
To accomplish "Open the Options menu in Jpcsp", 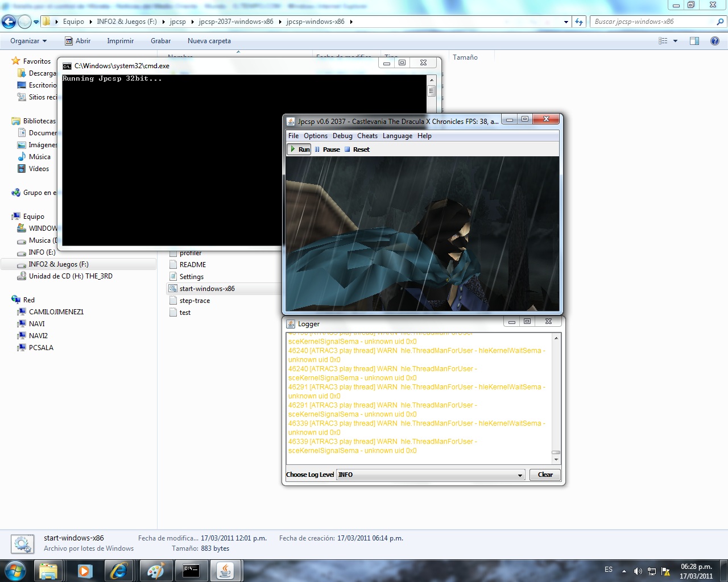I will click(316, 136).
